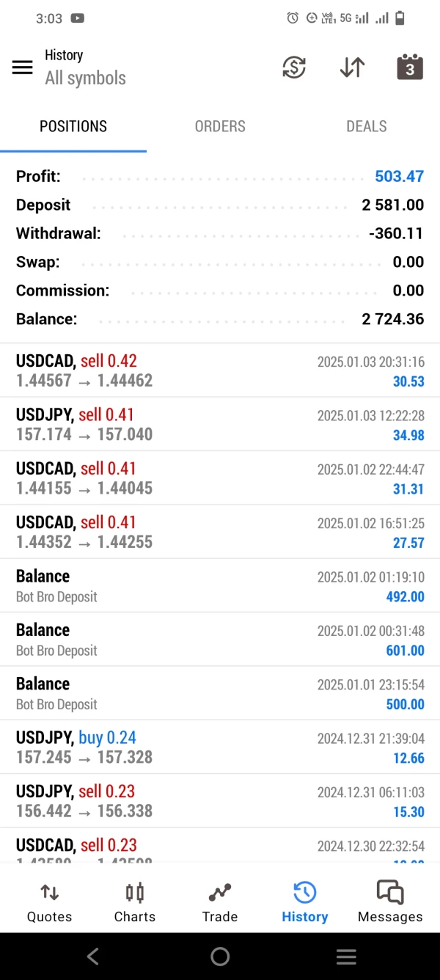The height and width of the screenshot is (980, 440).
Task: Expand the USDJPY buy 0.24 position
Action: (220, 747)
